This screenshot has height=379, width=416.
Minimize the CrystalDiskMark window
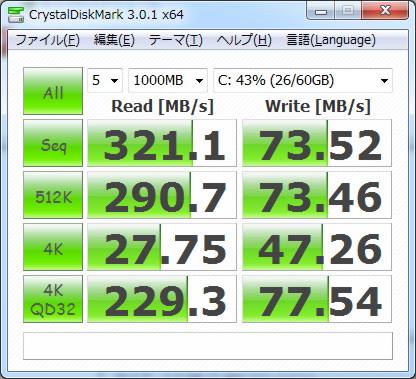click(x=321, y=11)
